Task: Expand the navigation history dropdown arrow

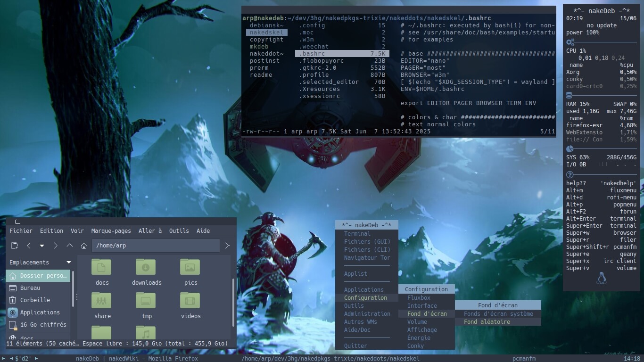Action: pos(42,246)
